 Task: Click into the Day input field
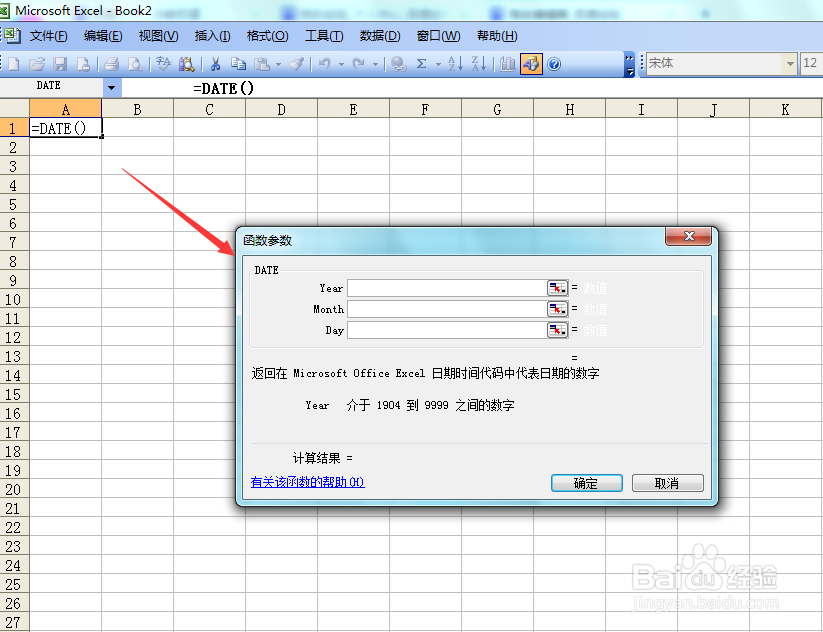coord(447,330)
